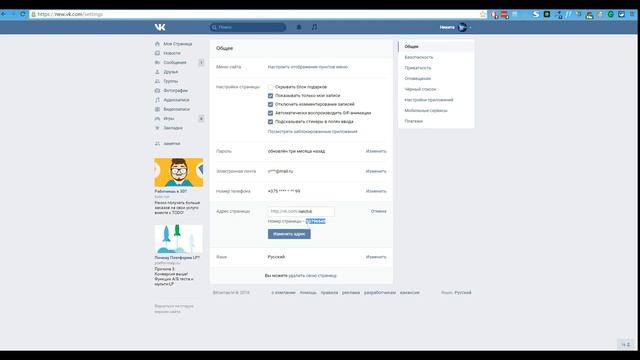Click the film icon beside Видеозаписи
This screenshot has height=360, width=640.
(157, 109)
